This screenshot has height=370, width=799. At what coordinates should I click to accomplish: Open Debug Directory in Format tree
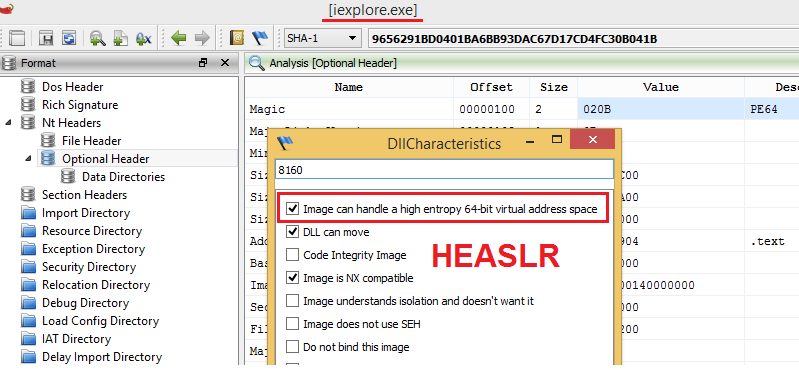[x=85, y=303]
